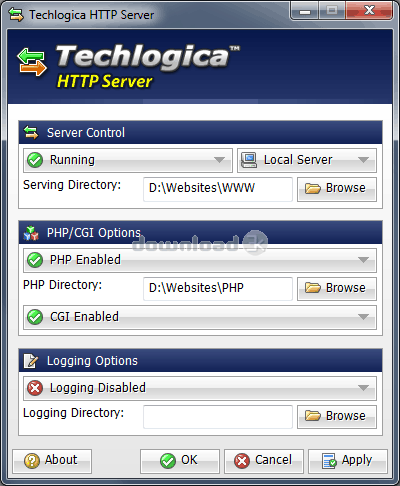Browse for the PHP Directory folder
This screenshot has width=400, height=486.
[x=337, y=289]
